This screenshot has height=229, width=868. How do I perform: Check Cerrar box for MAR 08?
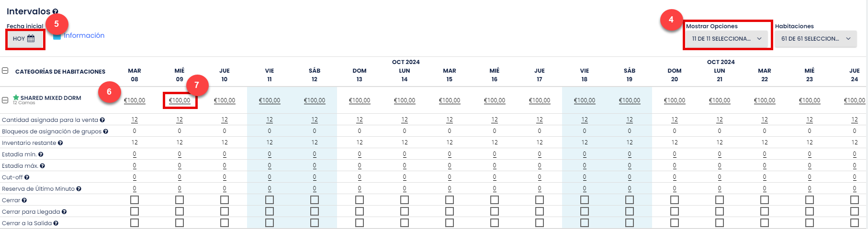pos(135,200)
